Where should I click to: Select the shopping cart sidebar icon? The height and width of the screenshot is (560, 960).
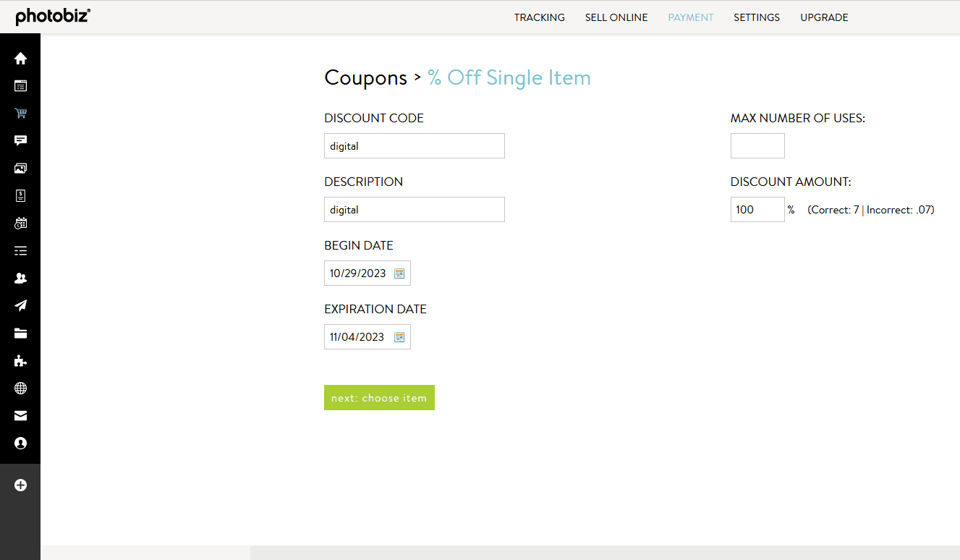coord(20,113)
